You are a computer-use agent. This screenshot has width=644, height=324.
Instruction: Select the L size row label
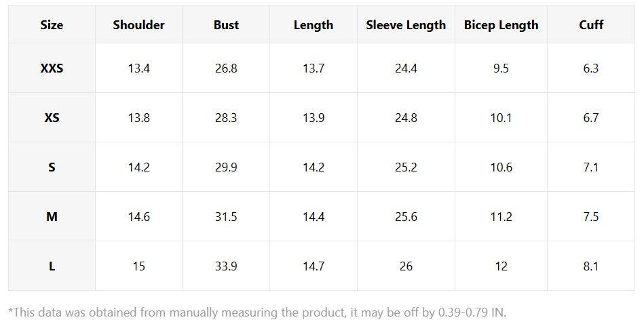click(52, 266)
